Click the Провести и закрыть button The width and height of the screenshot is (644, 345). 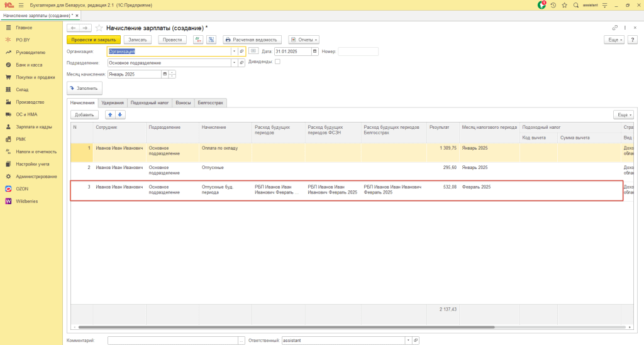pyautogui.click(x=94, y=40)
